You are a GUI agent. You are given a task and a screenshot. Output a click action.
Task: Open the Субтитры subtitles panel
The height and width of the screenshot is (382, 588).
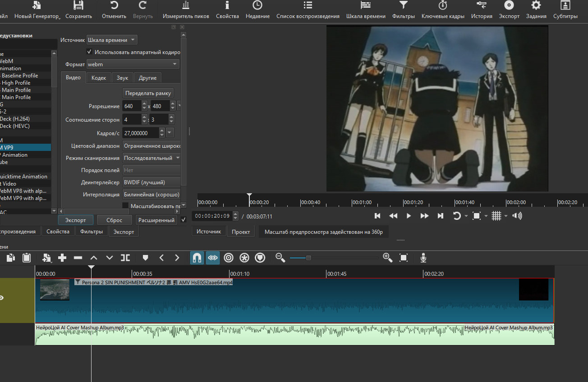[x=565, y=10]
